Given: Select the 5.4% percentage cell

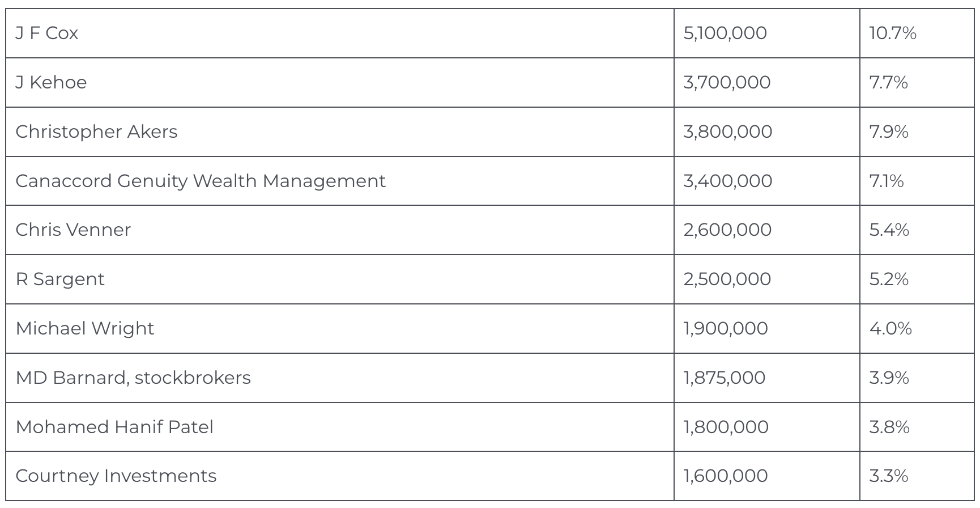Looking at the screenshot, I should 889,230.
